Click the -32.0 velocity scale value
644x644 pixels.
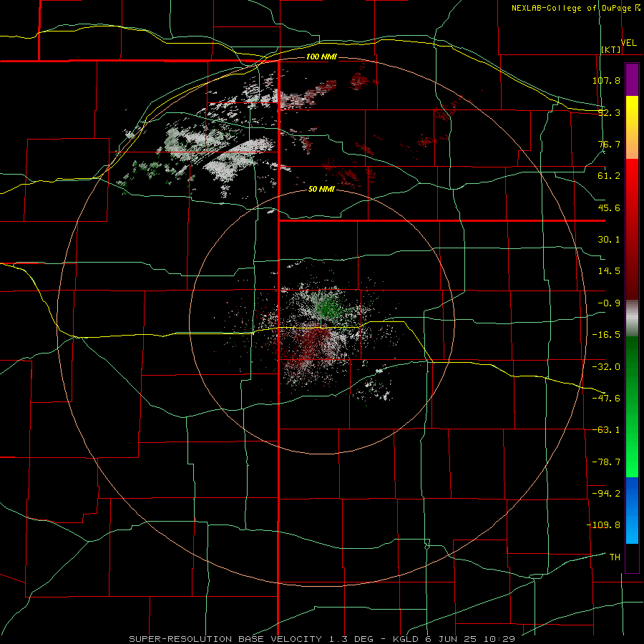(606, 367)
